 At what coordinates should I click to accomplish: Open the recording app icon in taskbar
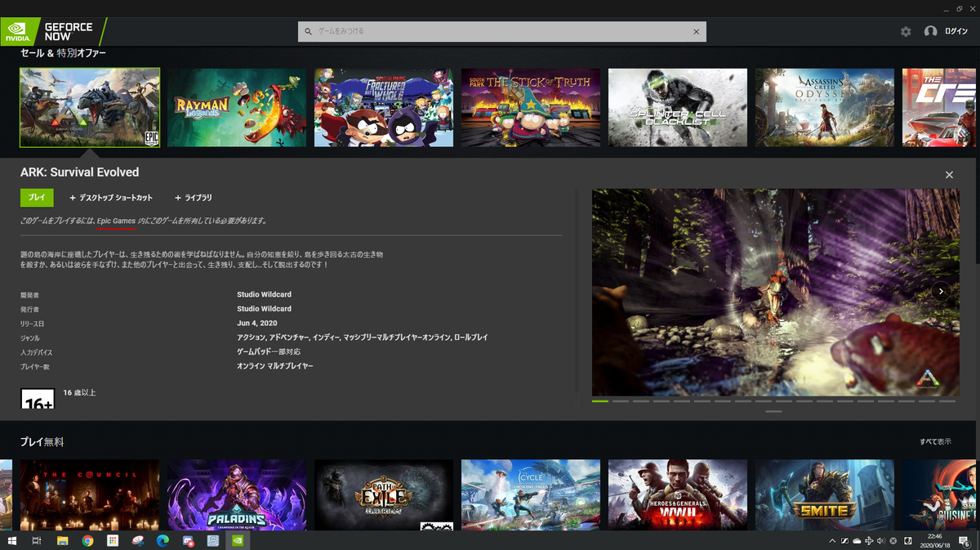[x=188, y=541]
